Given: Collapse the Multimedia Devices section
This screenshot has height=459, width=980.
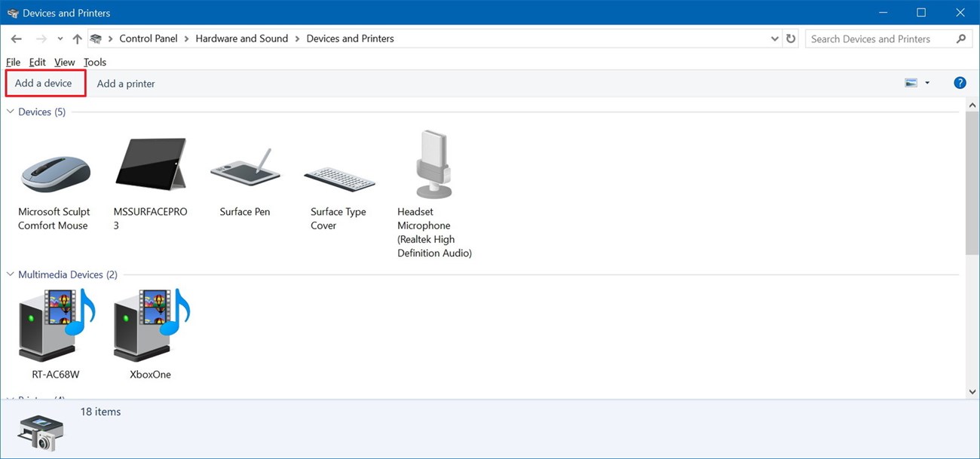Looking at the screenshot, I should click(x=10, y=274).
